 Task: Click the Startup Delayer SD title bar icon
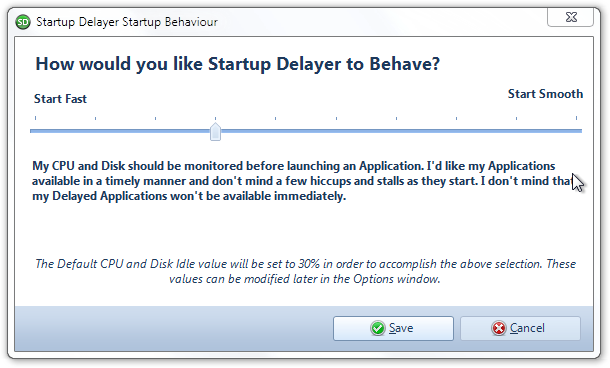click(23, 22)
